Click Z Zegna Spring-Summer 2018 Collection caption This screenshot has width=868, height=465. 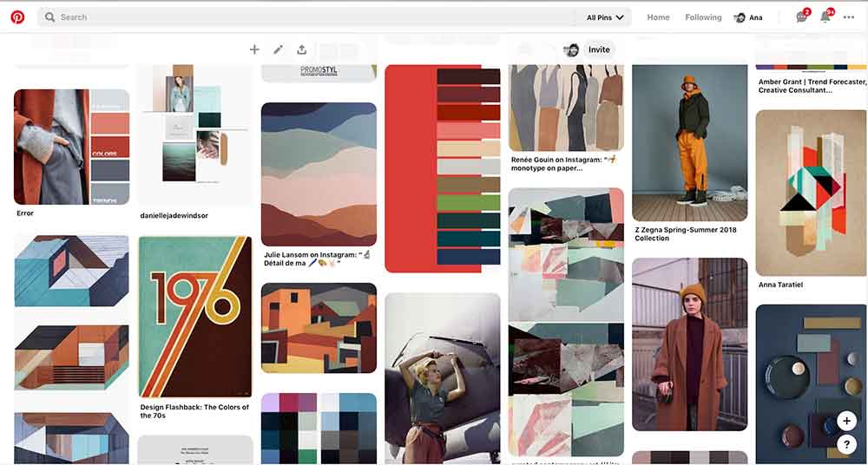[x=686, y=233]
